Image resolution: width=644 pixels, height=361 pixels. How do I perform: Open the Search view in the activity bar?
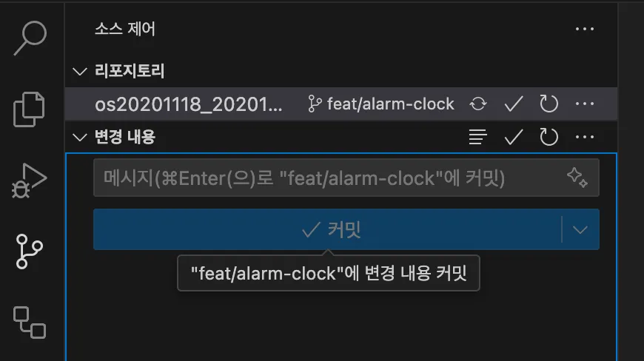30,38
